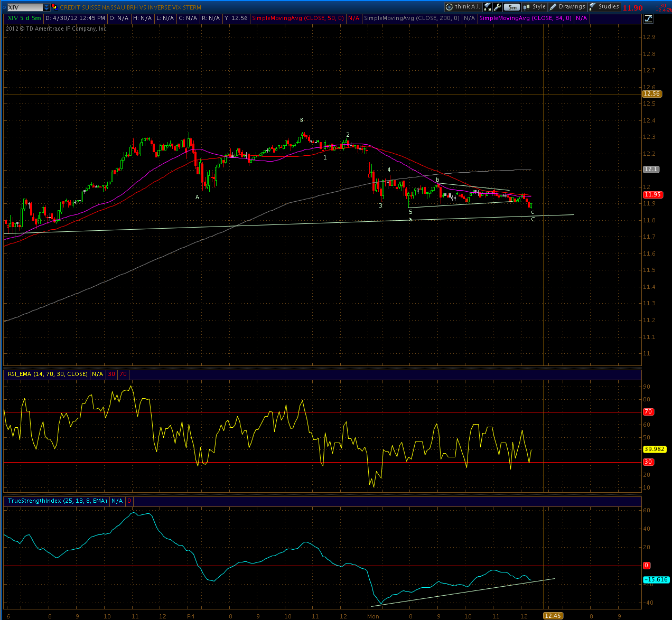Screen dimensions: 672x620
Task: Click the 12:45 time axis marker
Action: click(x=553, y=616)
